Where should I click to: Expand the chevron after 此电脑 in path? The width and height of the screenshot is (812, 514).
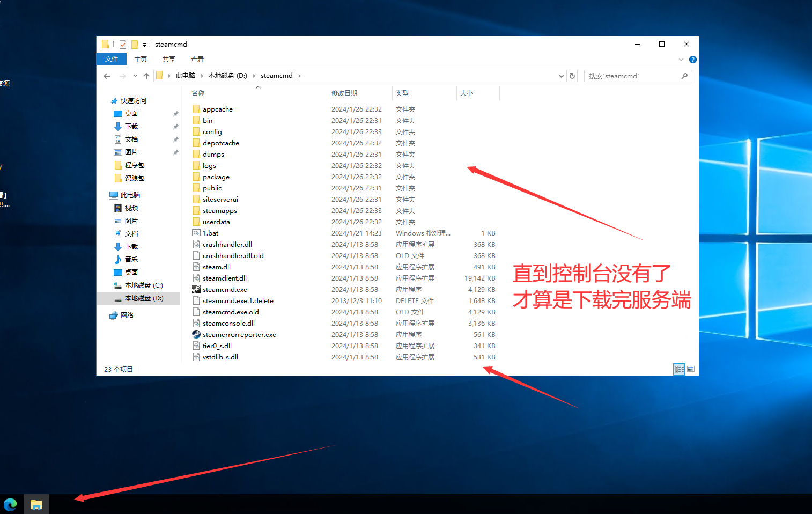(202, 76)
